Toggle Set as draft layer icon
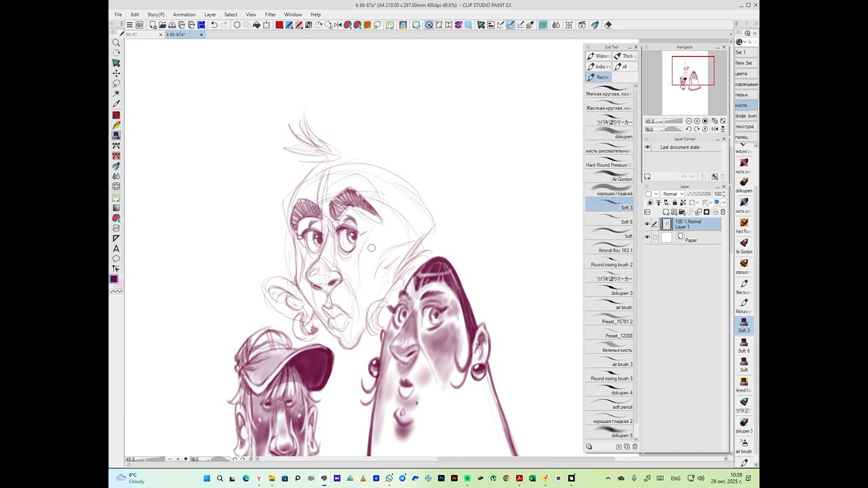The height and width of the screenshot is (488, 868). coord(667,203)
